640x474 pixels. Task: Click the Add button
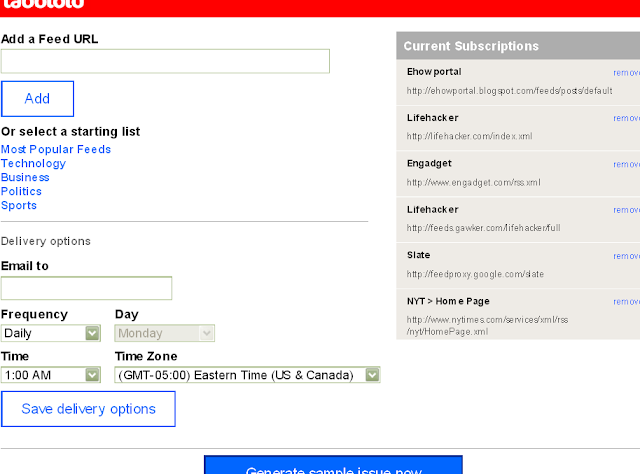click(x=38, y=99)
